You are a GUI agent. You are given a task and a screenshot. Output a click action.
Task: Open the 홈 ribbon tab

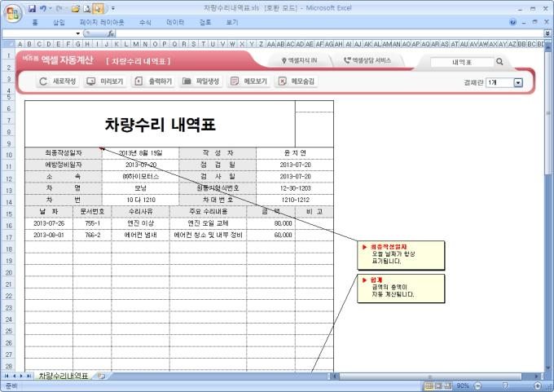pos(35,22)
